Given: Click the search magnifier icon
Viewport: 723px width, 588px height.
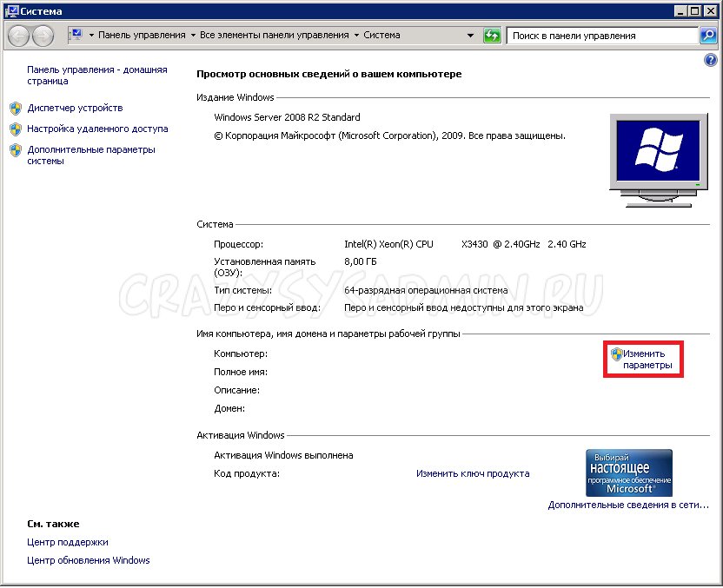Looking at the screenshot, I should click(x=708, y=36).
